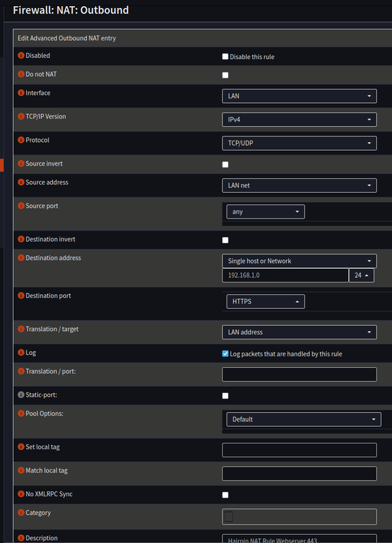Open the Interface dropdown showing LAN
Image resolution: width=392 pixels, height=543 pixels.
(x=299, y=96)
